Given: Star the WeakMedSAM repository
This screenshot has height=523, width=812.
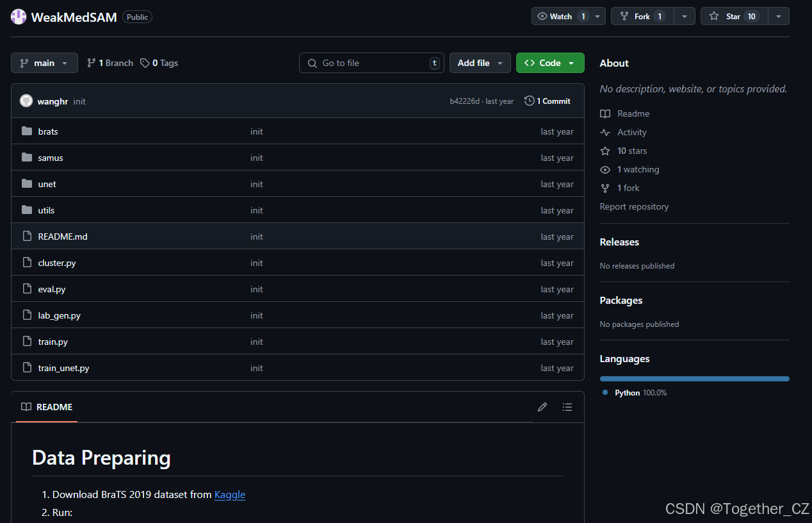Looking at the screenshot, I should pos(734,17).
